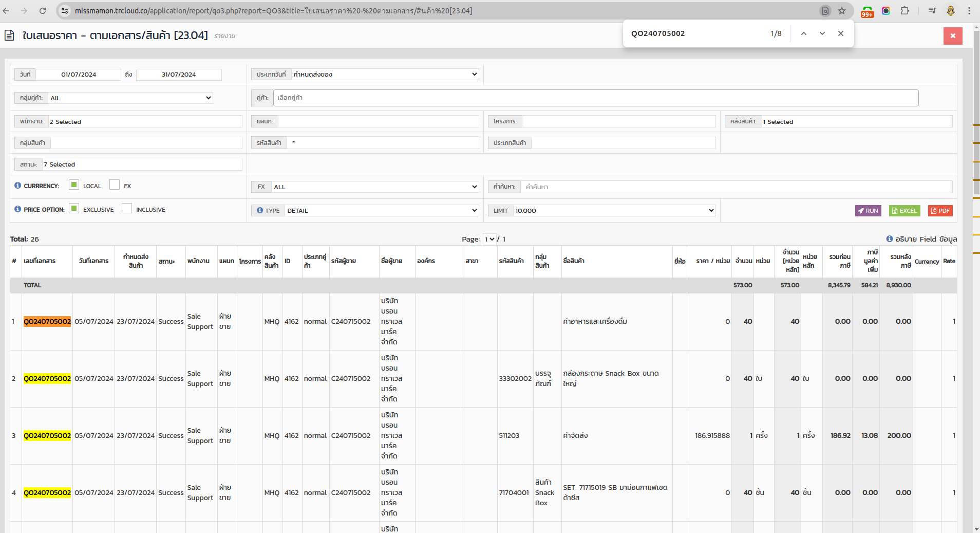The image size is (980, 533).
Task: Open the LIMIT 10,000 dropdown
Action: coord(615,210)
